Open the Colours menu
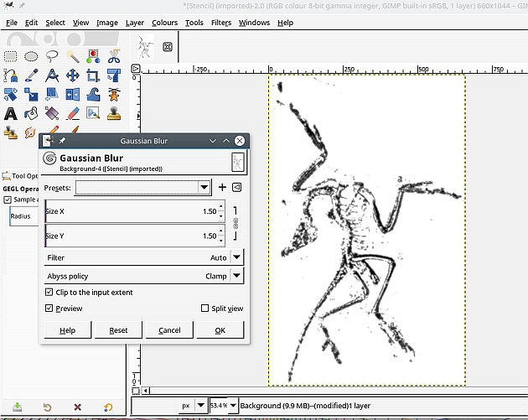Viewport: 528px width, 420px height. click(164, 23)
